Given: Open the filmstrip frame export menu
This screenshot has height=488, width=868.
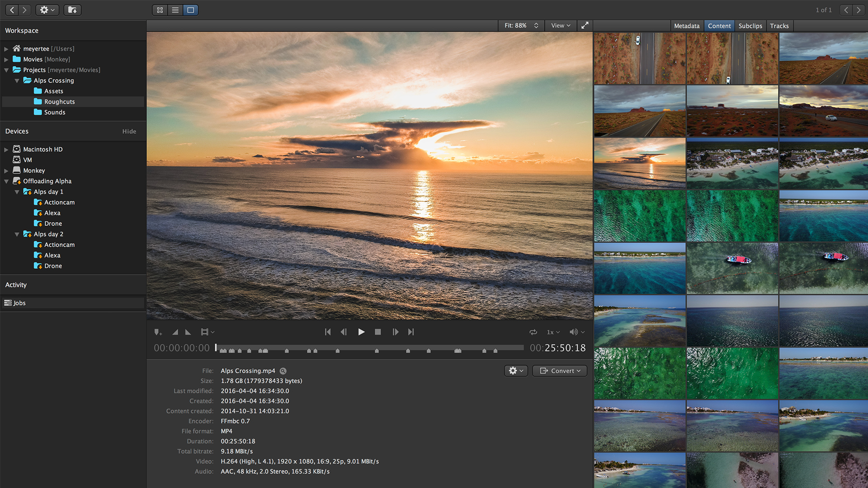Looking at the screenshot, I should (x=208, y=332).
